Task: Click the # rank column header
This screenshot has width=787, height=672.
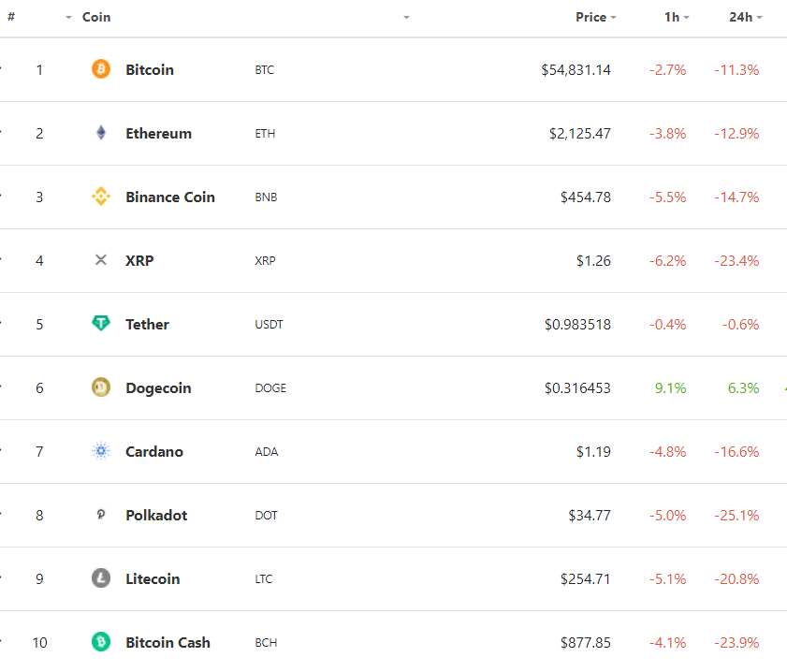Action: click(11, 17)
